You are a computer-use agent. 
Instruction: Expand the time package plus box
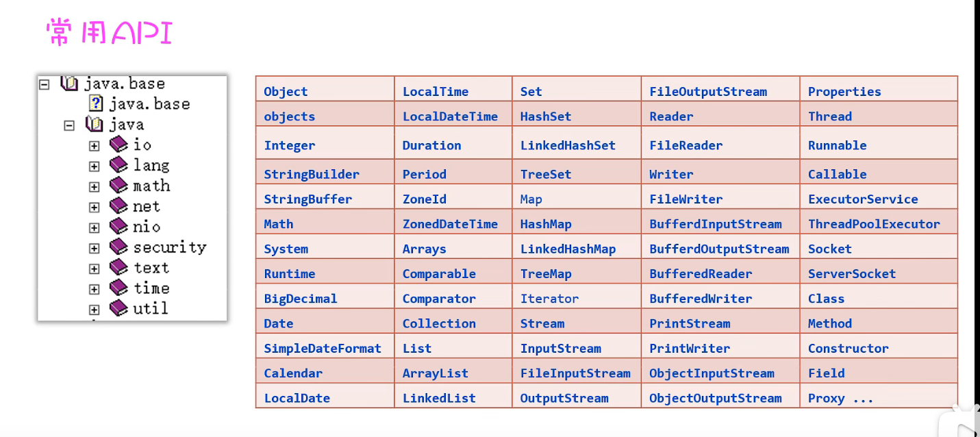[x=94, y=290]
